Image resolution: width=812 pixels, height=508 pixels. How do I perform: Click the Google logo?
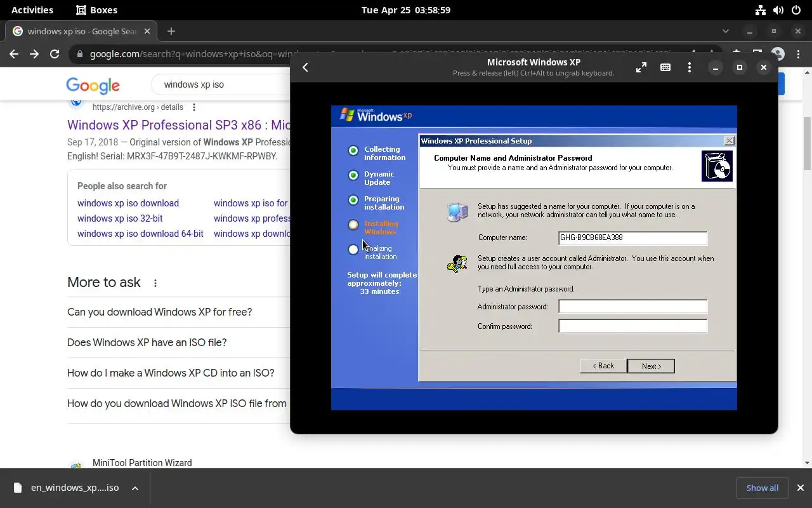(93, 85)
